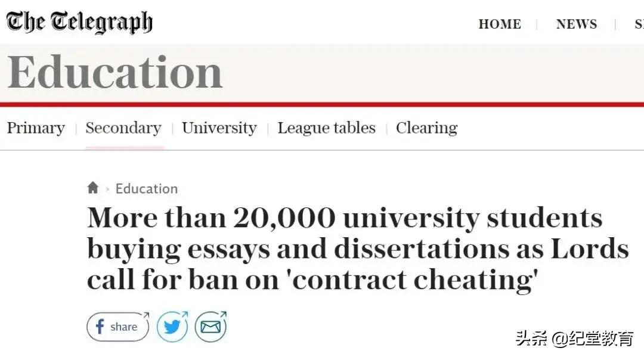Open the University tab

click(x=219, y=128)
